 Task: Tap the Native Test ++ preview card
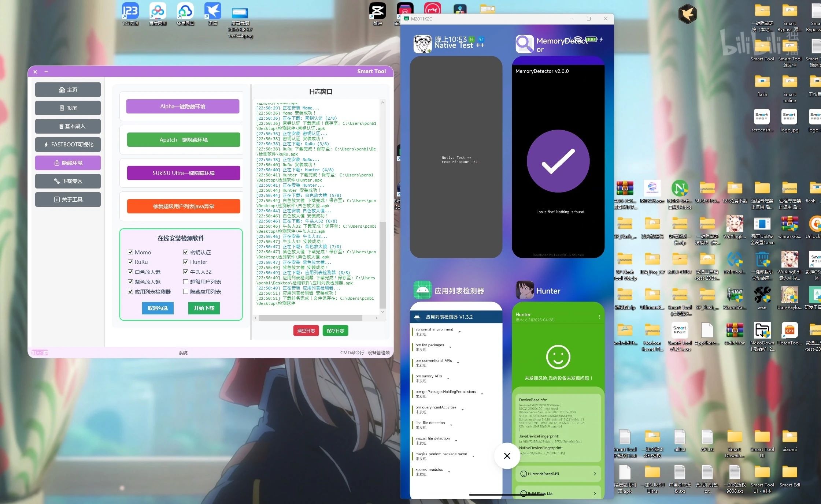pyautogui.click(x=456, y=157)
